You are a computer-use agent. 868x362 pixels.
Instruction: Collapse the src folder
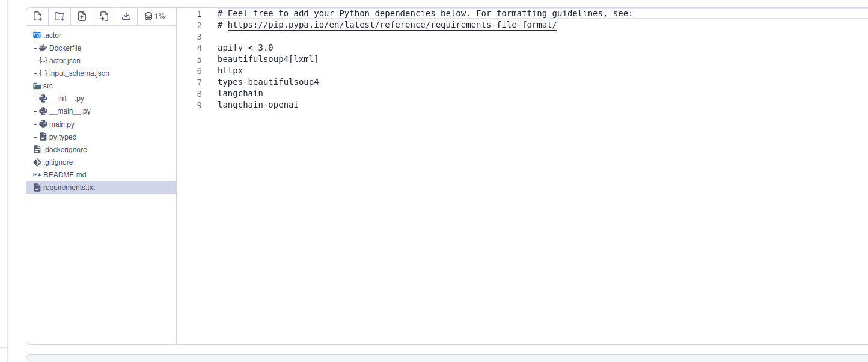pos(37,85)
